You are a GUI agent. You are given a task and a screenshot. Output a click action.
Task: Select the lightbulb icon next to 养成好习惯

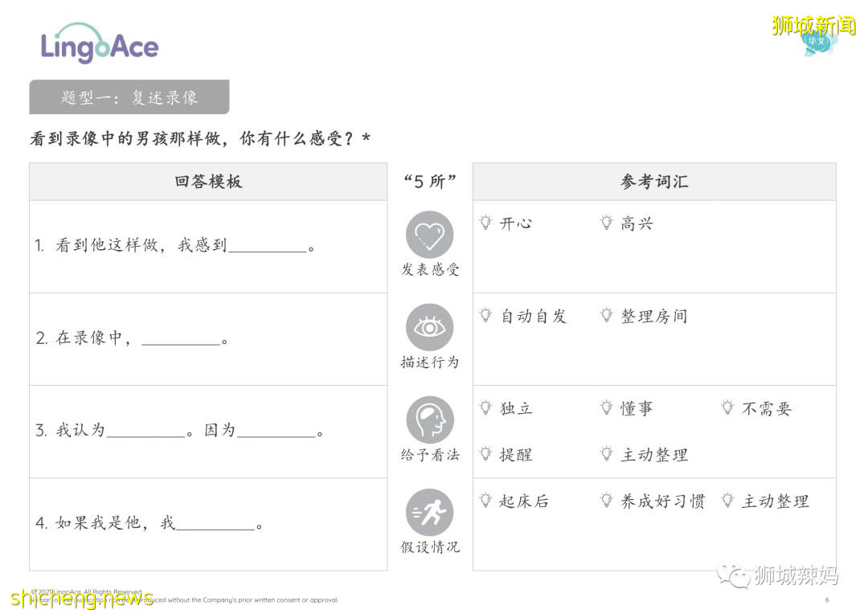[605, 500]
